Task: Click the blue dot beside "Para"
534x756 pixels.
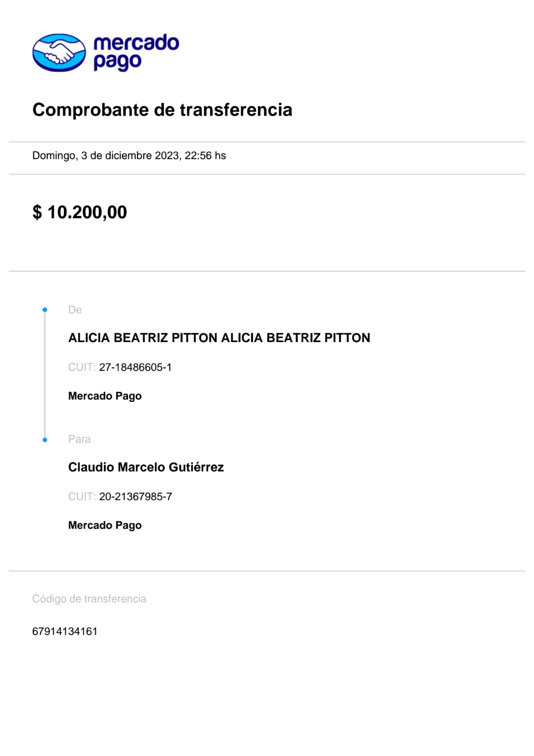Action: click(x=45, y=440)
